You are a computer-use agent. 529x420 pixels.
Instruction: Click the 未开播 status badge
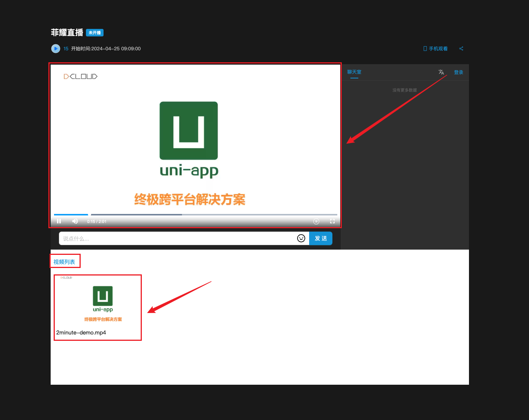(x=95, y=33)
